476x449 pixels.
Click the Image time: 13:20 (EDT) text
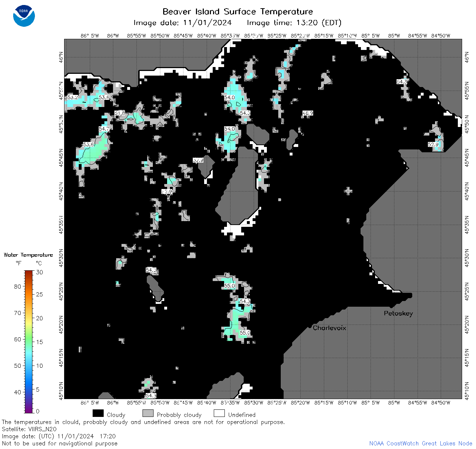[294, 23]
